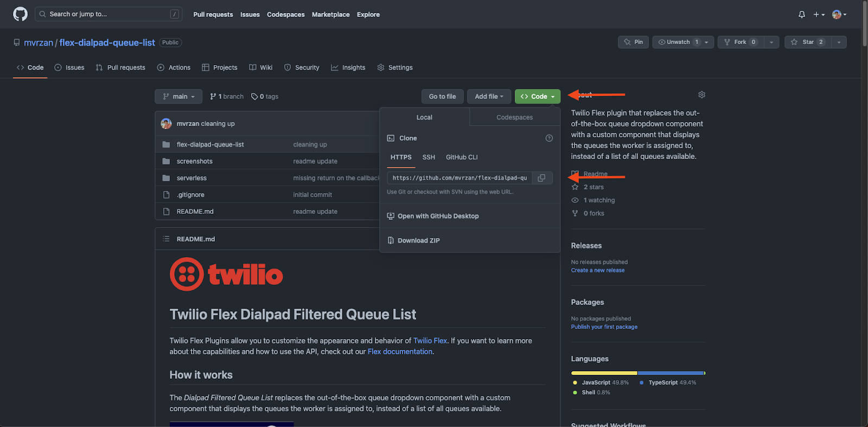The image size is (868, 427).
Task: Open the notifications bell
Action: (802, 15)
